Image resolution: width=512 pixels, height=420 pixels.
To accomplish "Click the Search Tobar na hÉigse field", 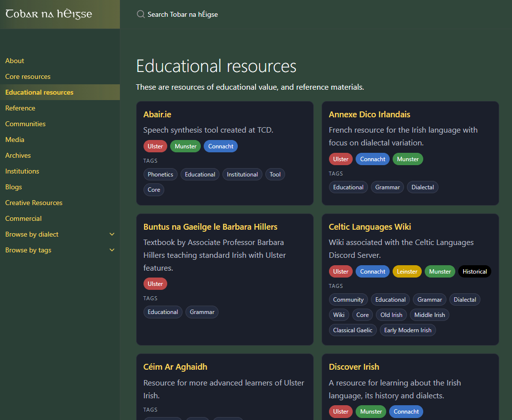I will [183, 14].
